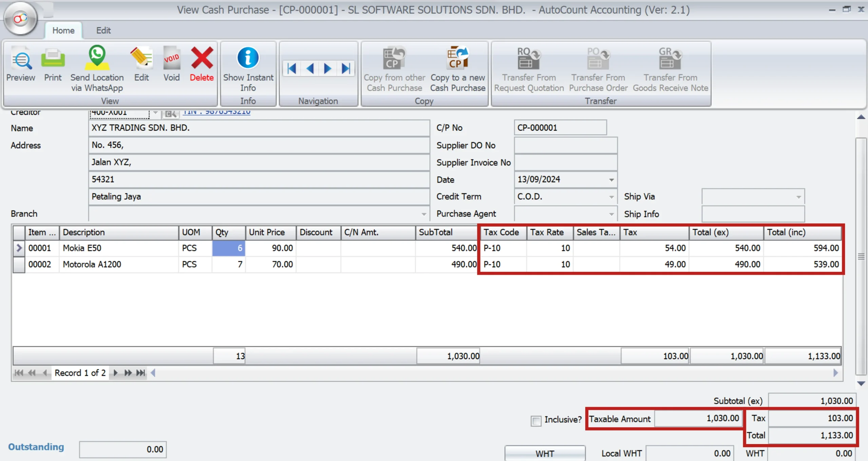This screenshot has height=461, width=868.
Task: Click the WHT button
Action: pos(545,454)
